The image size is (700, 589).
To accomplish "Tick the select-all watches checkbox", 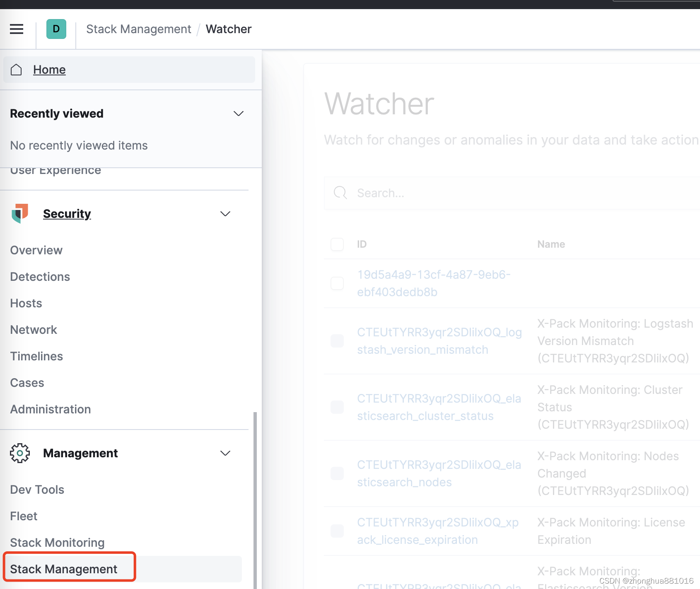I will (x=337, y=244).
